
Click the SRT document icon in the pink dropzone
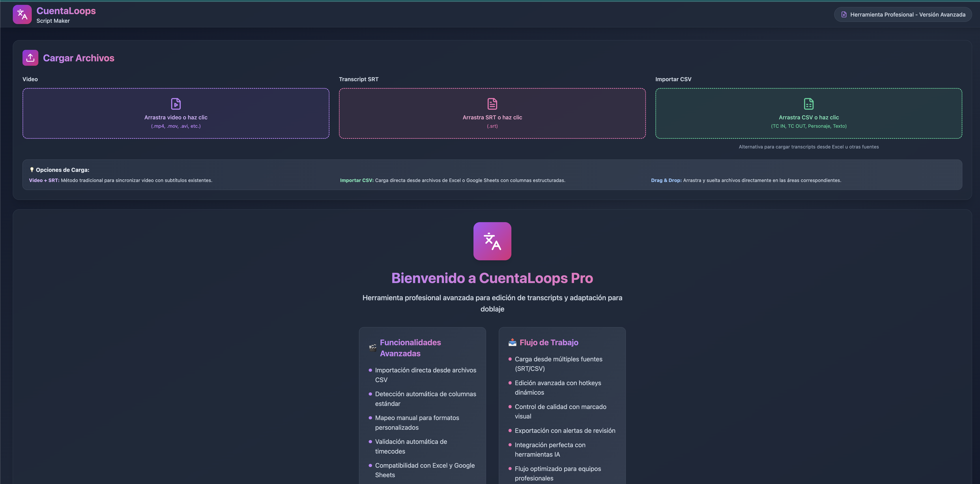492,103
